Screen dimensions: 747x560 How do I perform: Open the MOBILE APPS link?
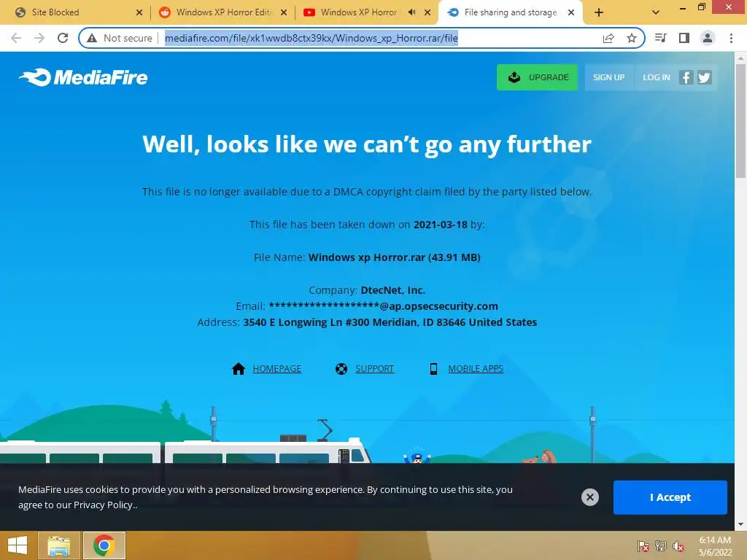[476, 368]
